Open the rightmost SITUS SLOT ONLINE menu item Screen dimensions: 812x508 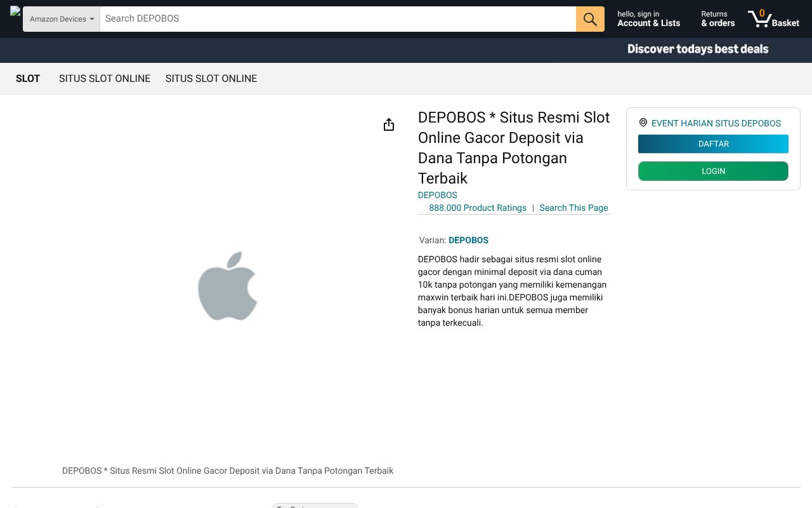(211, 79)
